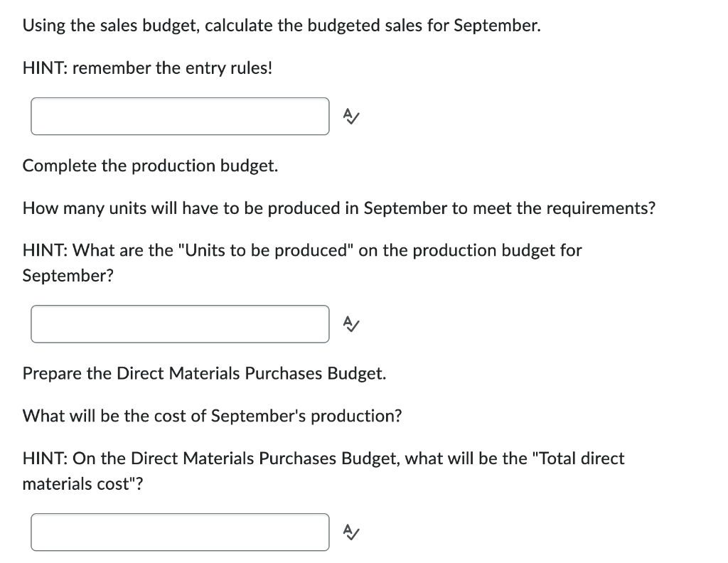Click the 'HINT: remember the entry rules!' text

click(148, 68)
